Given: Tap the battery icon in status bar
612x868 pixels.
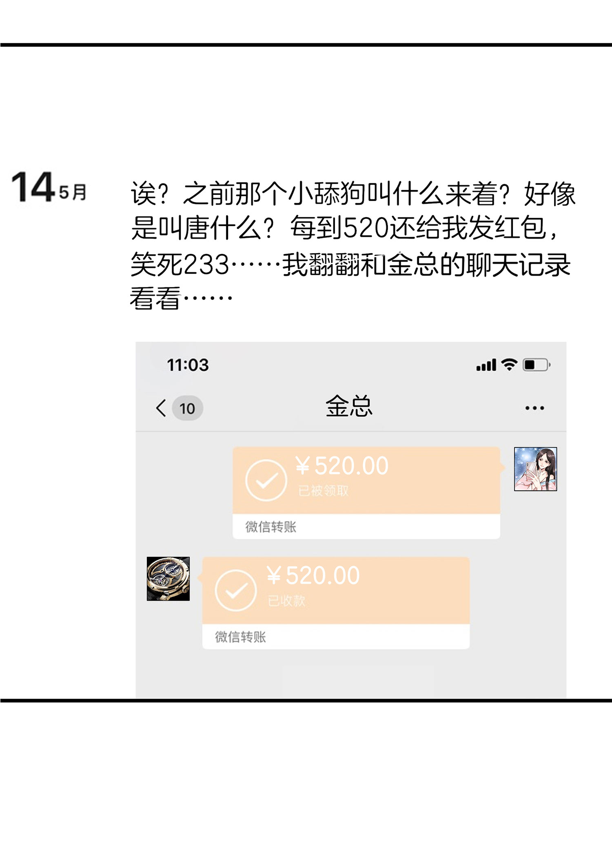Looking at the screenshot, I should [537, 365].
